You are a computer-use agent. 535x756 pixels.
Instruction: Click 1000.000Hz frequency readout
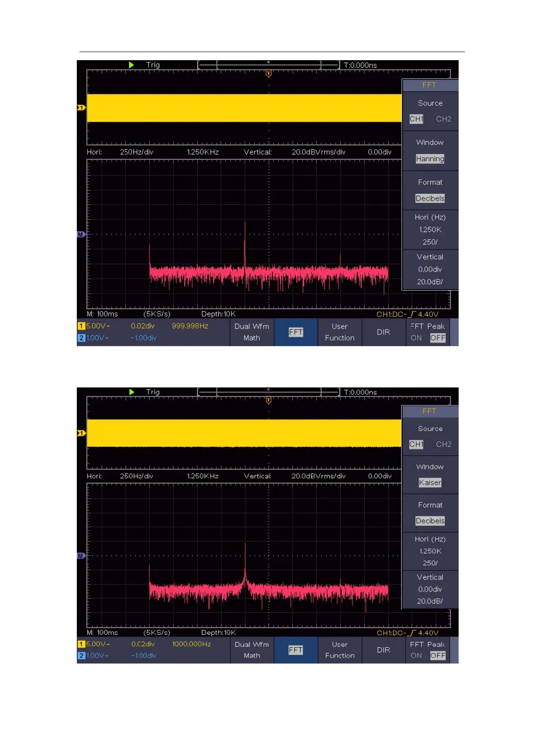coord(191,644)
